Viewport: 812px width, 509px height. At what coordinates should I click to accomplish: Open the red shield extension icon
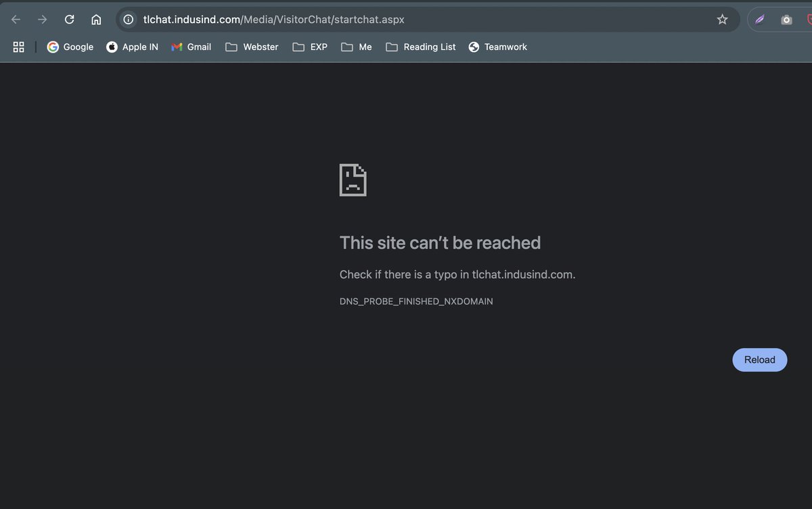[809, 20]
